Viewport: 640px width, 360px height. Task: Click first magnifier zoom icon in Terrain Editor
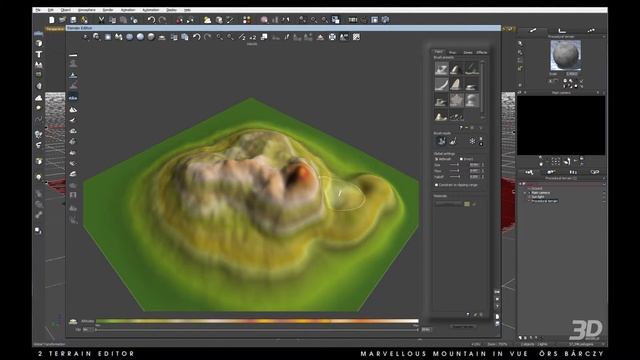220,37
